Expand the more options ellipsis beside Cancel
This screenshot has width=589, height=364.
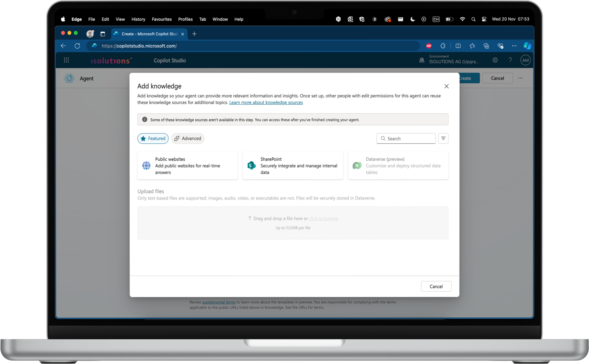(520, 78)
